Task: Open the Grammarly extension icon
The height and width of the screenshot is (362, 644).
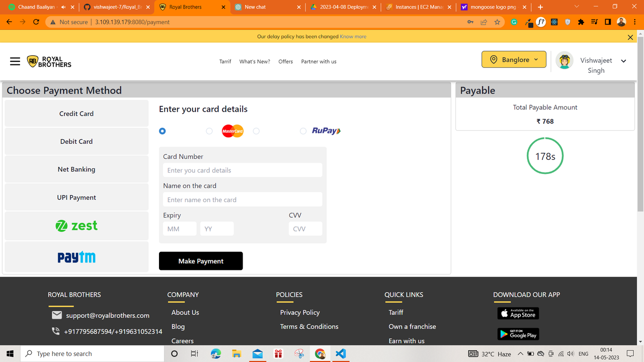Action: 514,22
